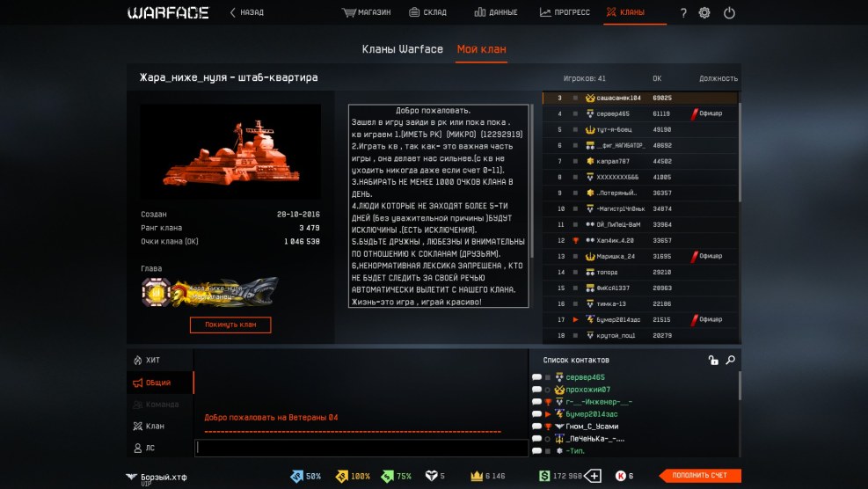Open settings via the gear icon
Viewport: 868px width, 489px height.
point(704,13)
